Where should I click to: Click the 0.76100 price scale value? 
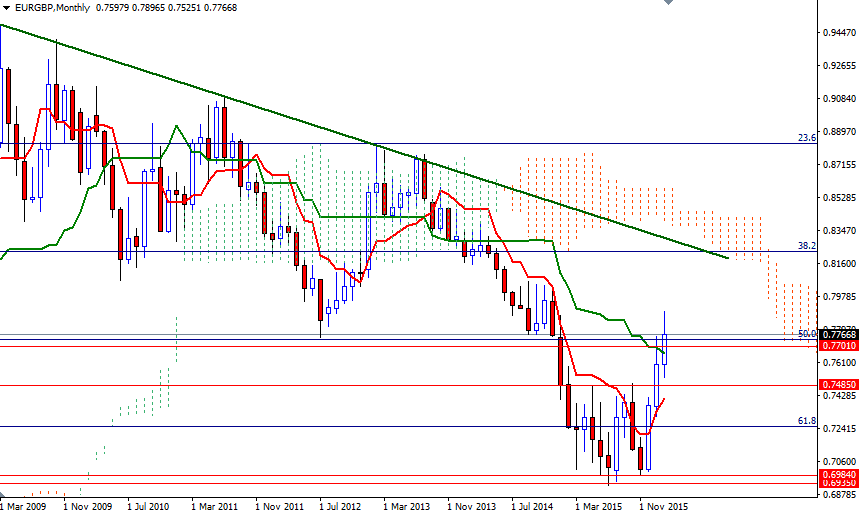tap(840, 362)
